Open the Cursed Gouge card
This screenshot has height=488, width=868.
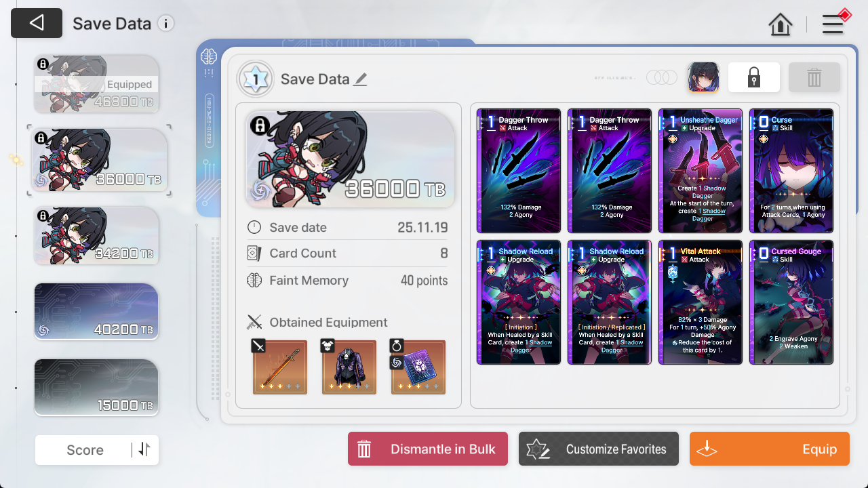pos(791,302)
